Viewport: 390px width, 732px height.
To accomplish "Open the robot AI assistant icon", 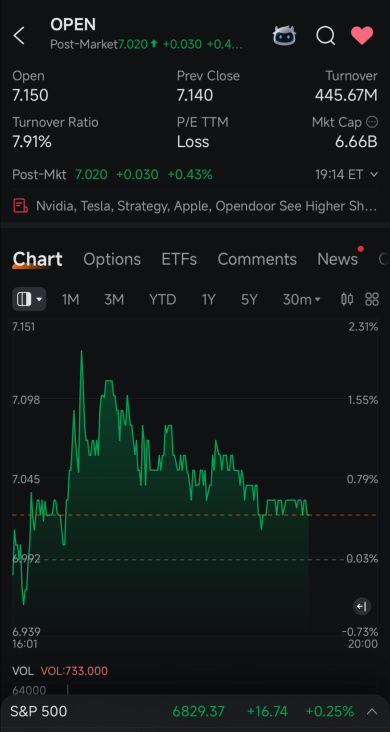I will pyautogui.click(x=284, y=35).
